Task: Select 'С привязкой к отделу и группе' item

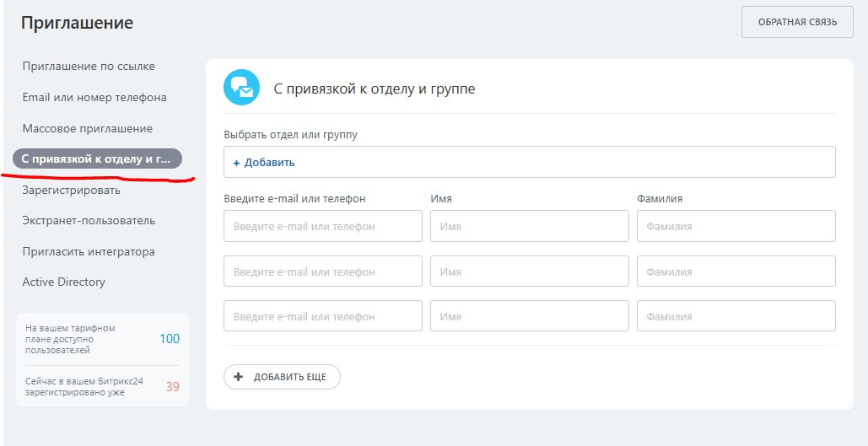Action: [x=96, y=159]
